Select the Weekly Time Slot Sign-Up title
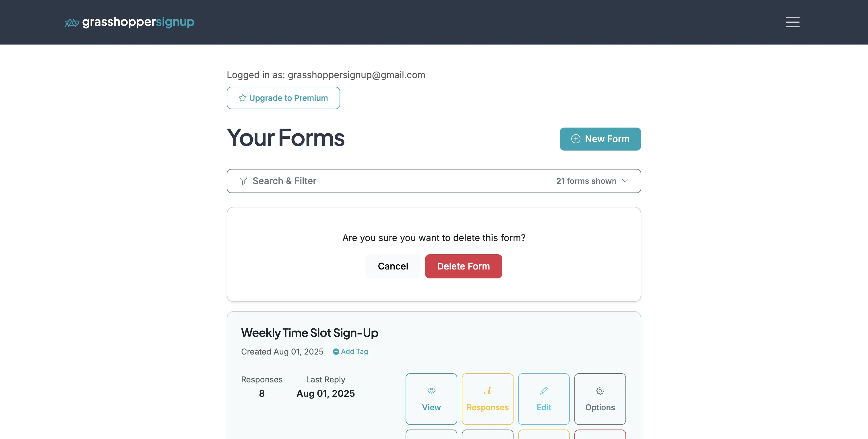The height and width of the screenshot is (439, 868). [x=309, y=333]
